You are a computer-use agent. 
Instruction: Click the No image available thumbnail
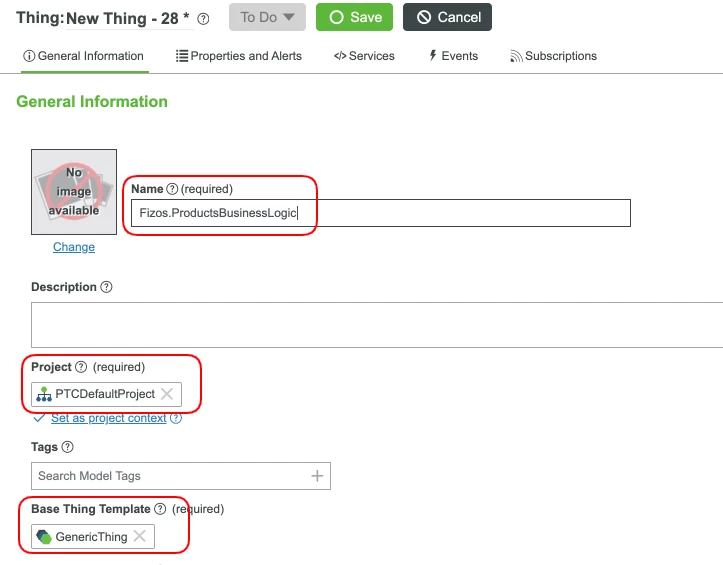[74, 192]
